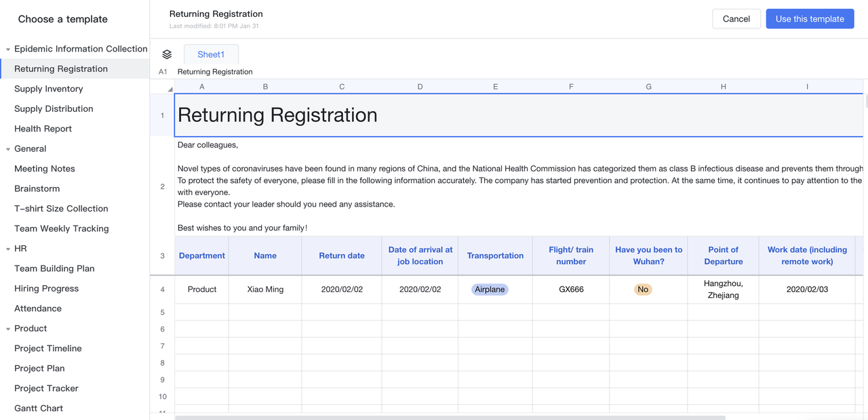This screenshot has width=868, height=420.
Task: Click the select-all corner triangle of the grid
Action: (170, 89)
